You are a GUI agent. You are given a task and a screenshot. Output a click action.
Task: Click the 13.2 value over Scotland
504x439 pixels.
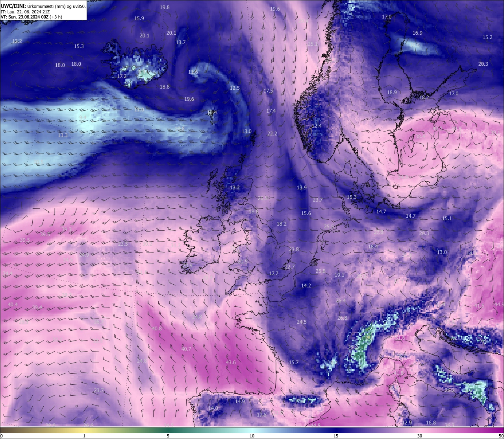(x=235, y=188)
